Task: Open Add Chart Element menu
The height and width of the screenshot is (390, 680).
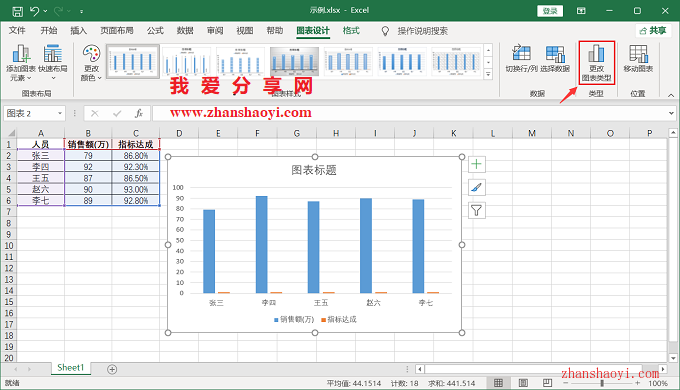Action: point(21,63)
